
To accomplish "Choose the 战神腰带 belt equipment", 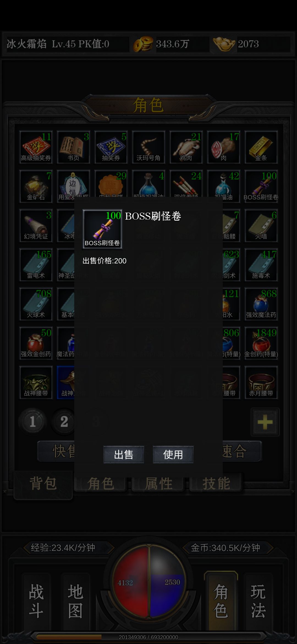I will [36, 383].
